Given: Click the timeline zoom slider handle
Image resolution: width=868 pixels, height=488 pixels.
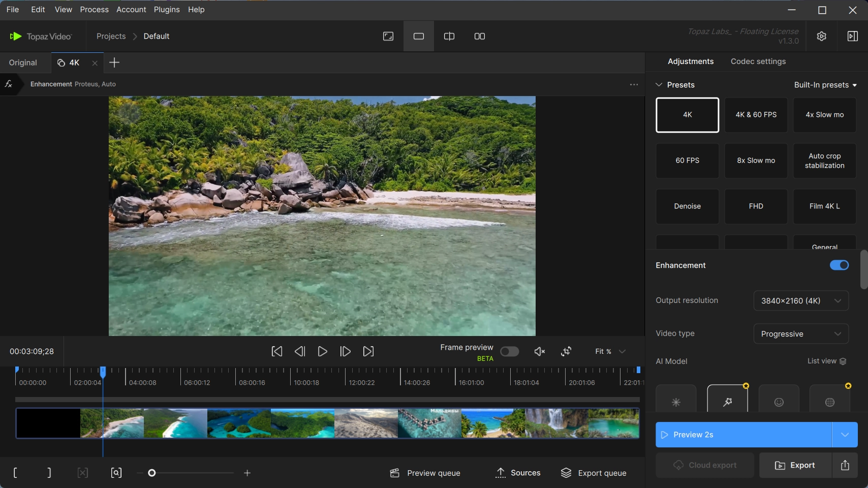Looking at the screenshot, I should pos(151,473).
